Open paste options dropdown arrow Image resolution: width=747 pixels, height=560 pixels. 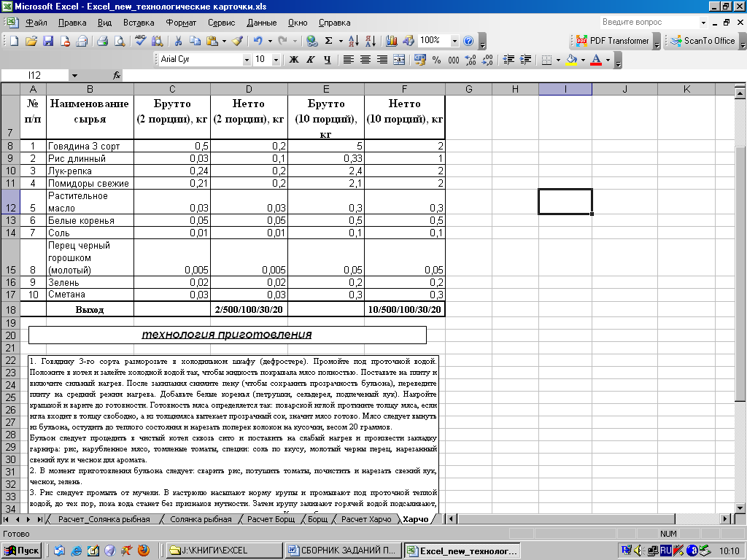(x=225, y=41)
